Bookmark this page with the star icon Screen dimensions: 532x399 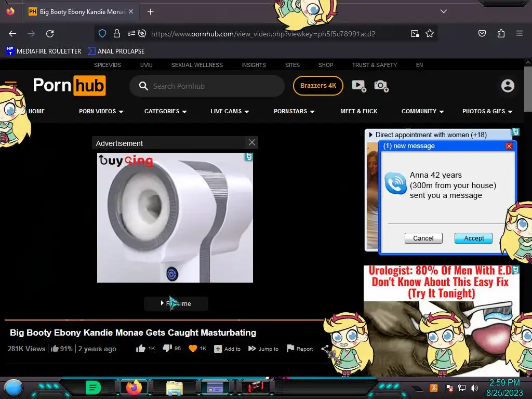tap(430, 34)
